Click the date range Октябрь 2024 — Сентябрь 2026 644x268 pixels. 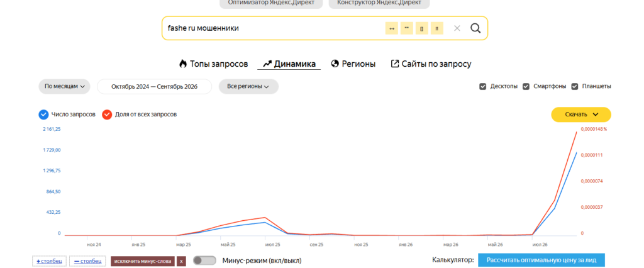[155, 87]
